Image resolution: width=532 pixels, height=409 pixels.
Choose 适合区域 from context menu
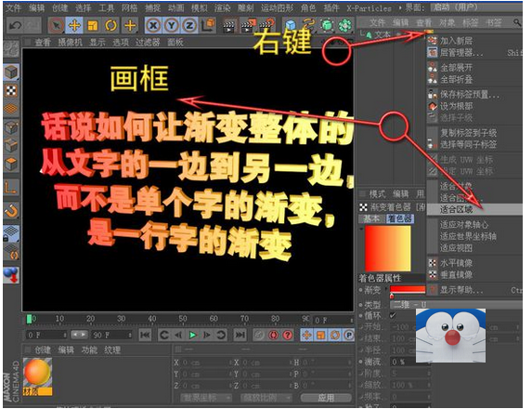(x=474, y=209)
